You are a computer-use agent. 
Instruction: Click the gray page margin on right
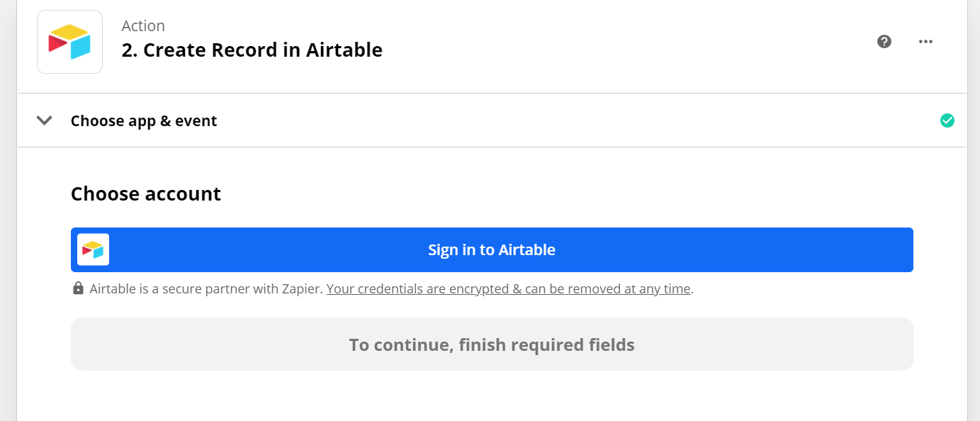(x=974, y=213)
